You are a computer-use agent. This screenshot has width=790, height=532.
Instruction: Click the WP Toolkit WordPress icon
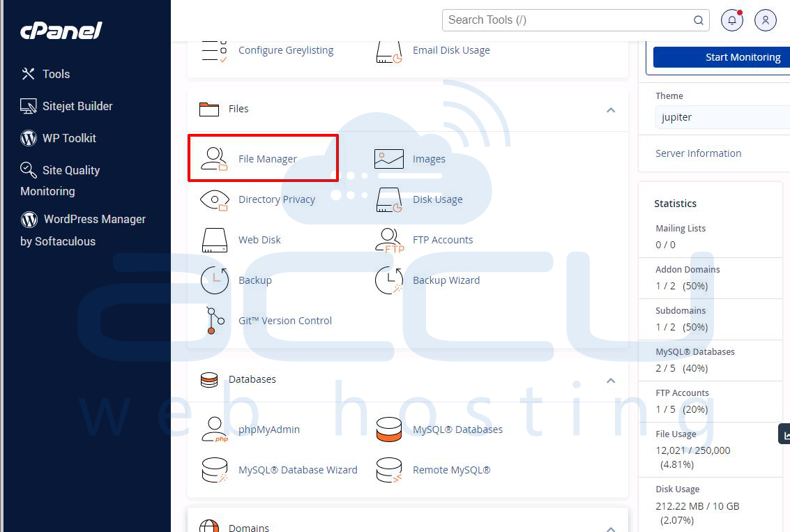click(29, 138)
